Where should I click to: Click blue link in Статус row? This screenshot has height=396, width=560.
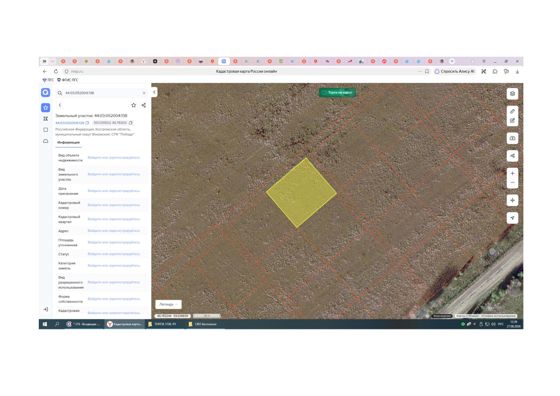click(114, 254)
